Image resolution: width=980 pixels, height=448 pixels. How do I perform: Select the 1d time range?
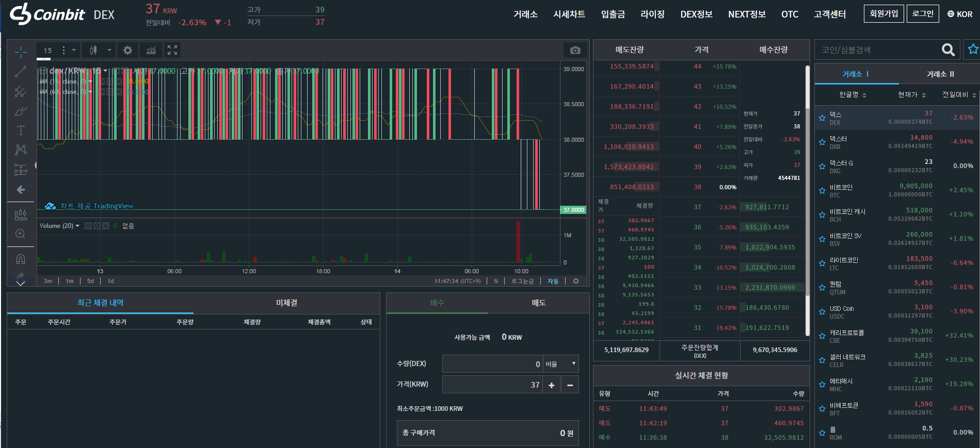tap(110, 281)
